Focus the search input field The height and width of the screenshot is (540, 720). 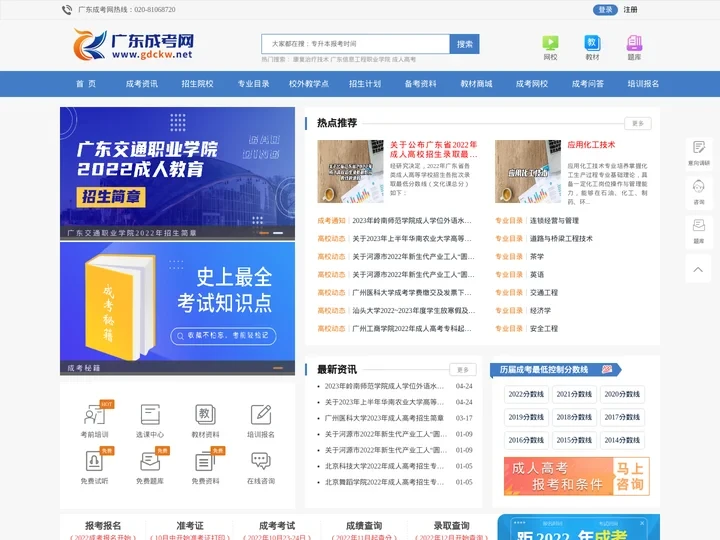(355, 44)
